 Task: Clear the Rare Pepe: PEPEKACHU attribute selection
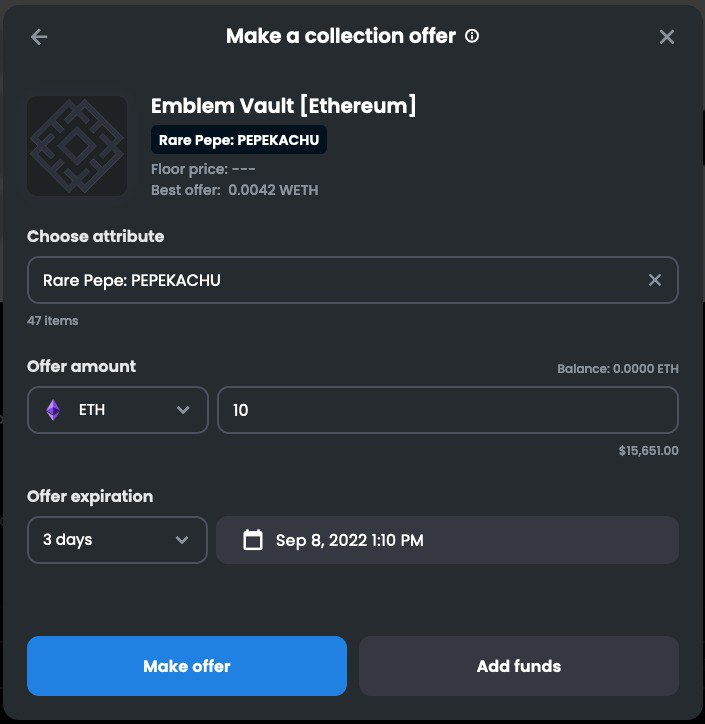[655, 280]
